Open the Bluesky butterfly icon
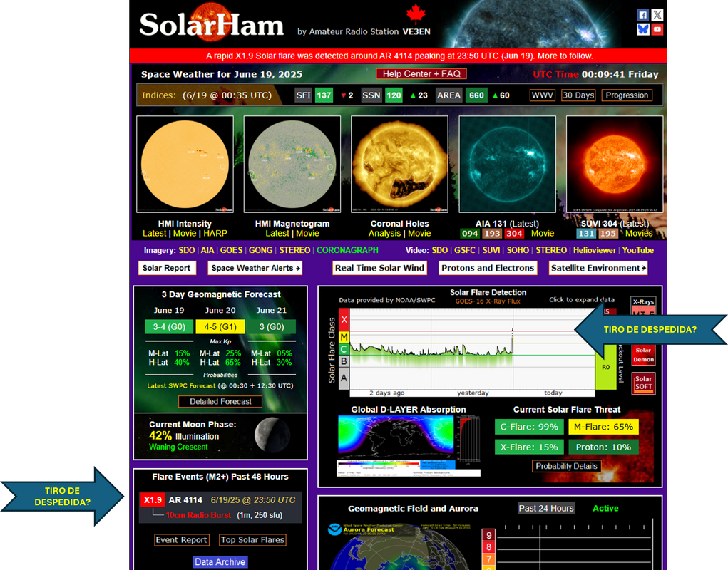Image resolution: width=728 pixels, height=570 pixels. (x=642, y=29)
